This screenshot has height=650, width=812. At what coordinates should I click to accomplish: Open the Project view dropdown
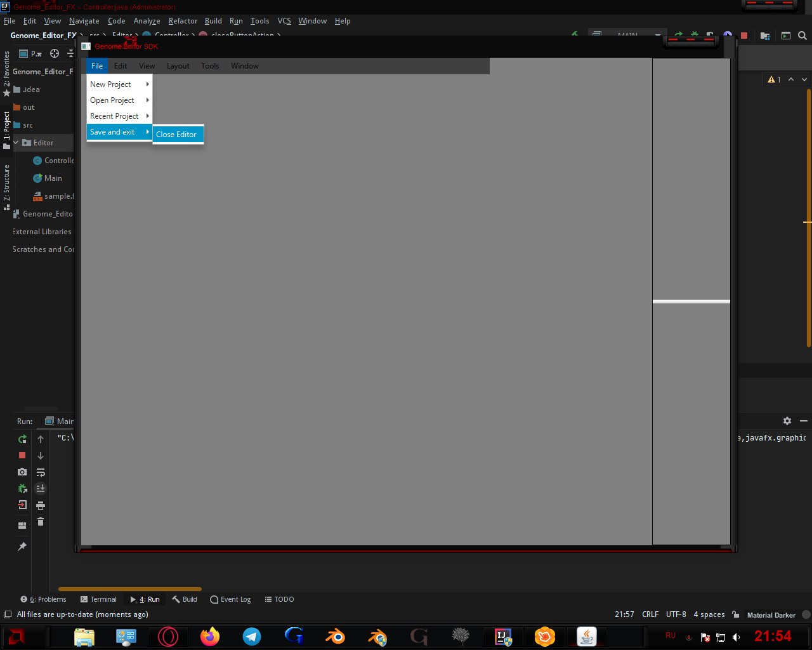point(30,53)
